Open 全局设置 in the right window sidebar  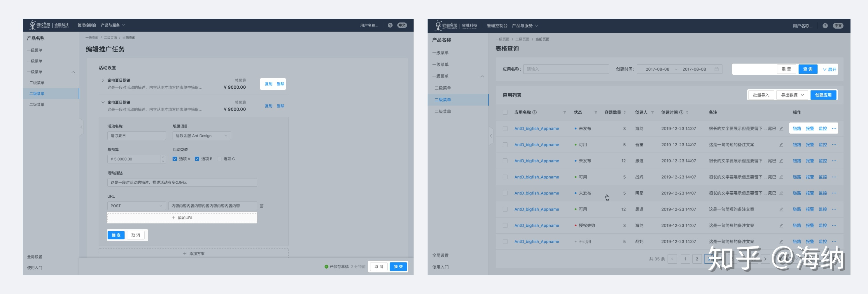click(x=440, y=256)
